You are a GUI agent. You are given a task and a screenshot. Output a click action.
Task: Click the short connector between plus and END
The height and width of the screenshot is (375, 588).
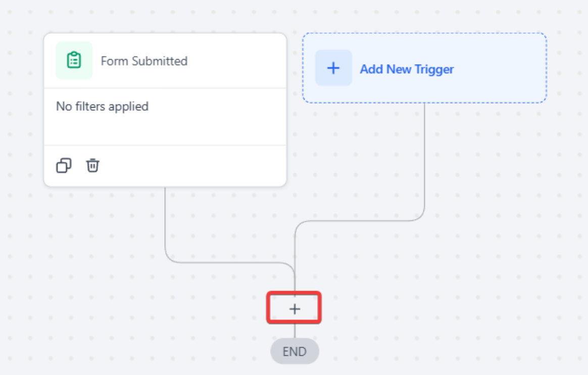(295, 332)
